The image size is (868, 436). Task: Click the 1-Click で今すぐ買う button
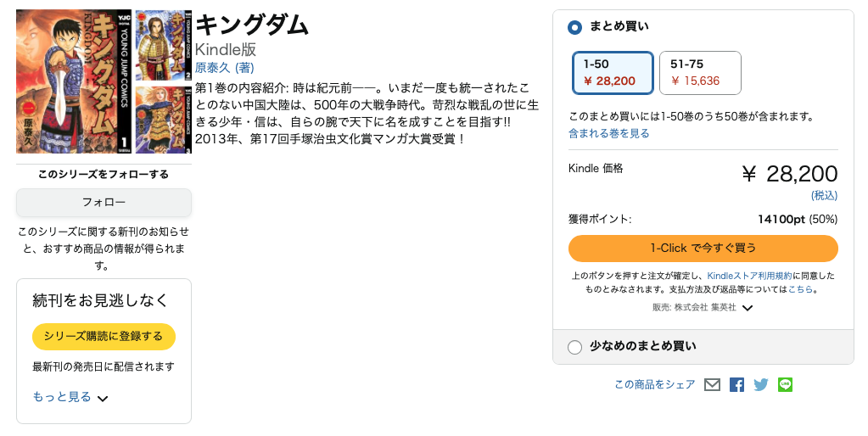pos(703,249)
